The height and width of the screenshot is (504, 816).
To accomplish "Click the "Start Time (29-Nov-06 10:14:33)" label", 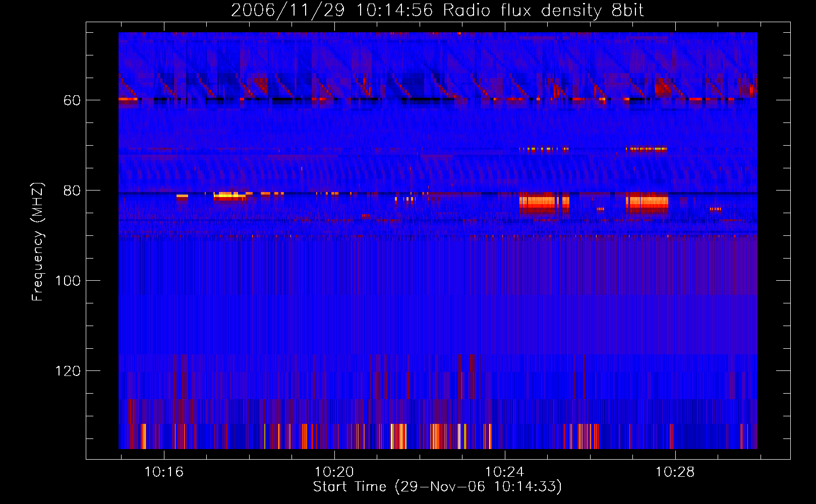I will tap(437, 487).
